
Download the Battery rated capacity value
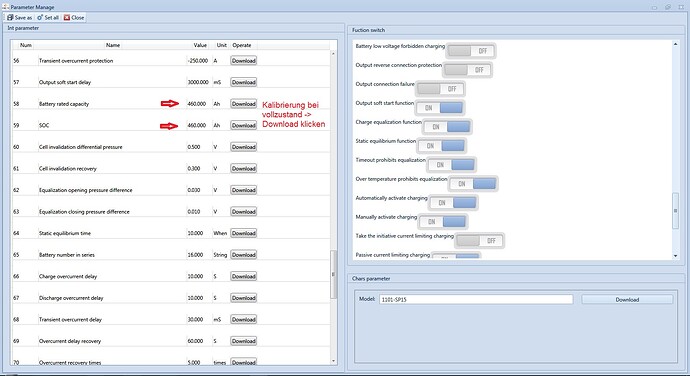243,104
